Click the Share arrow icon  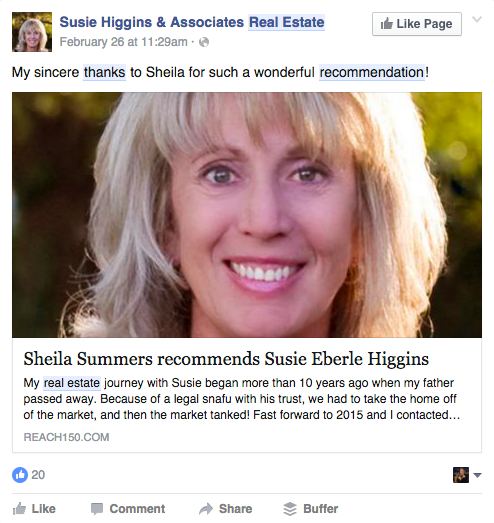coord(206,509)
